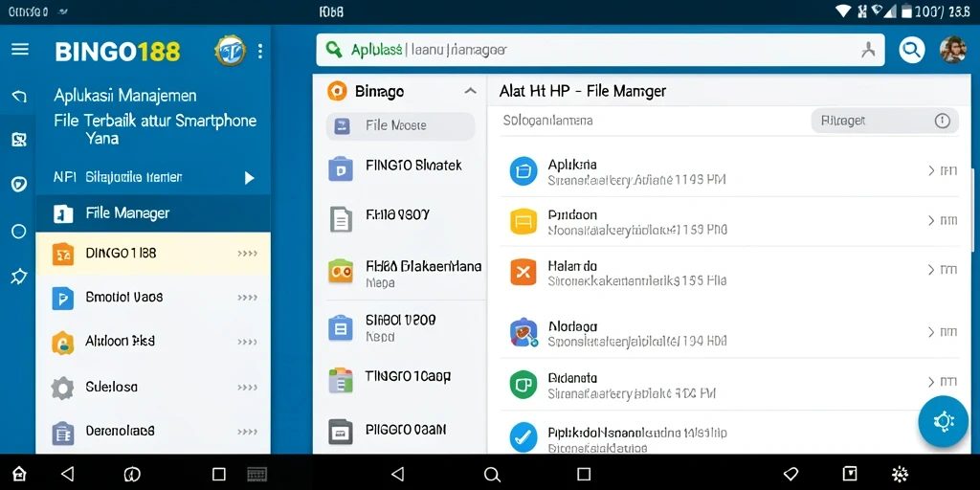Click the blue magnifier search button
980x490 pixels.
[912, 50]
